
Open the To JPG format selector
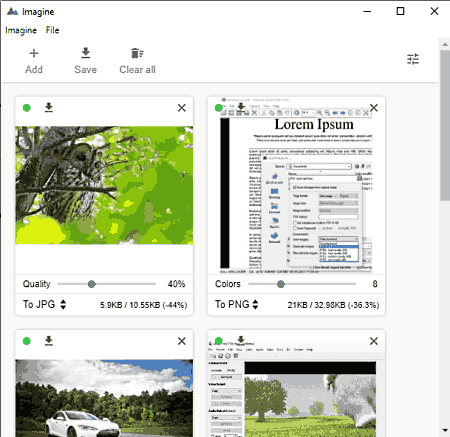(x=44, y=304)
